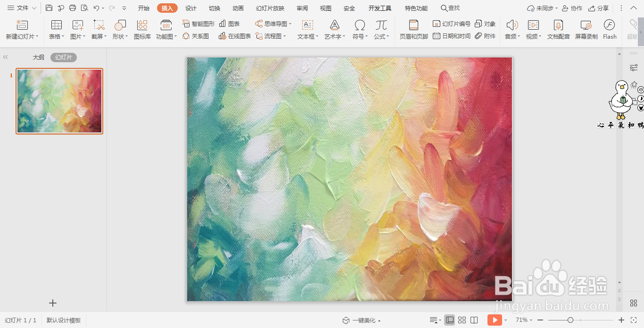Viewport: 644px width, 328px height.
Task: Open the 开始 Home tab
Action: (x=144, y=8)
